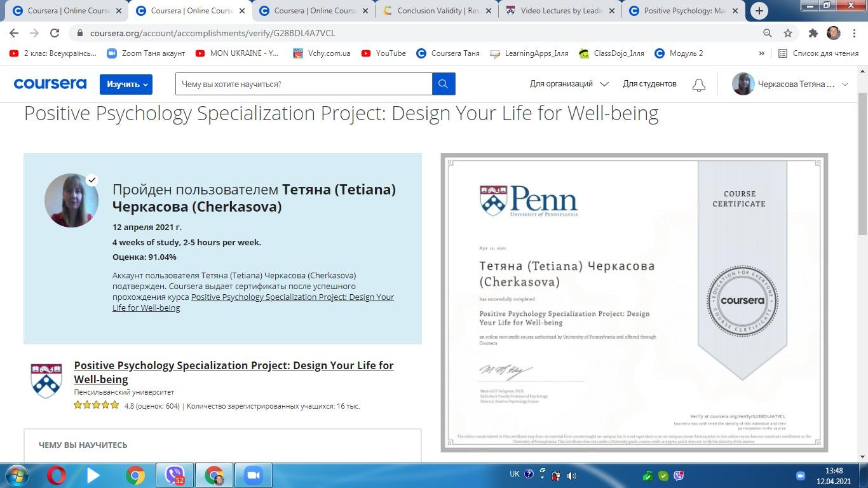Open the Coursera Таня bookmark
The width and height of the screenshot is (868, 488).
[447, 53]
